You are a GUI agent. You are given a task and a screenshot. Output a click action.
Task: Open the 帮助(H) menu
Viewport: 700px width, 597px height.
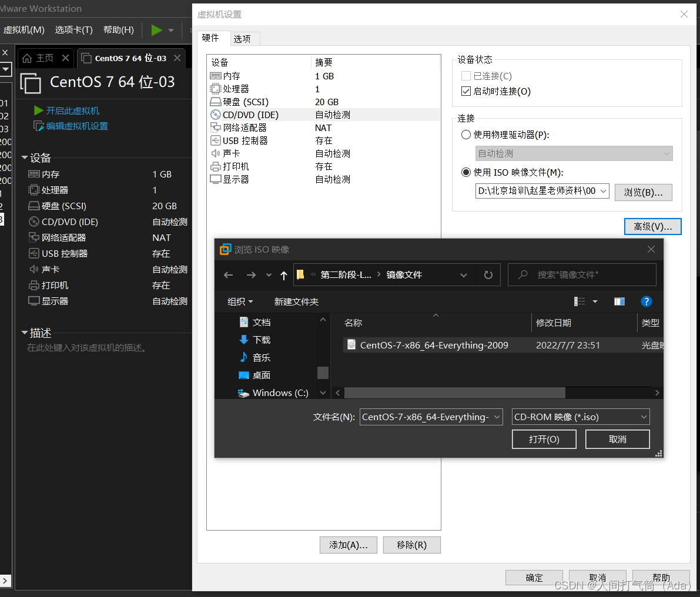click(118, 30)
